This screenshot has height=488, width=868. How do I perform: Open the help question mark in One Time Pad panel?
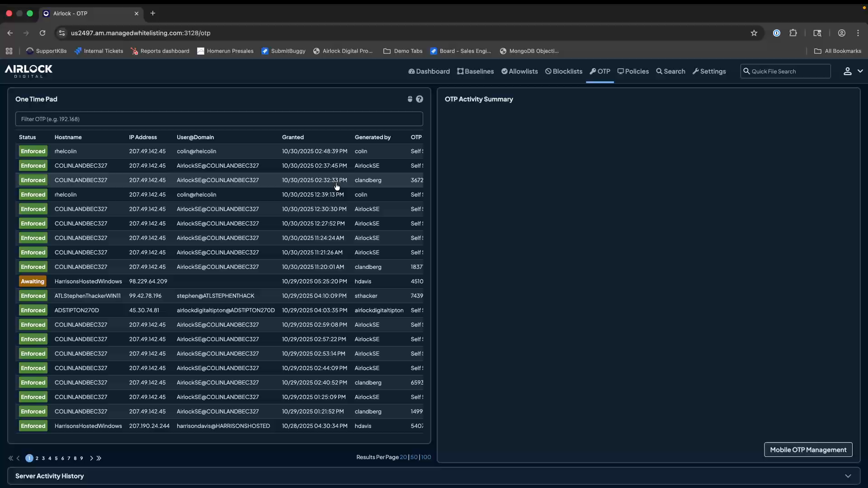click(420, 99)
